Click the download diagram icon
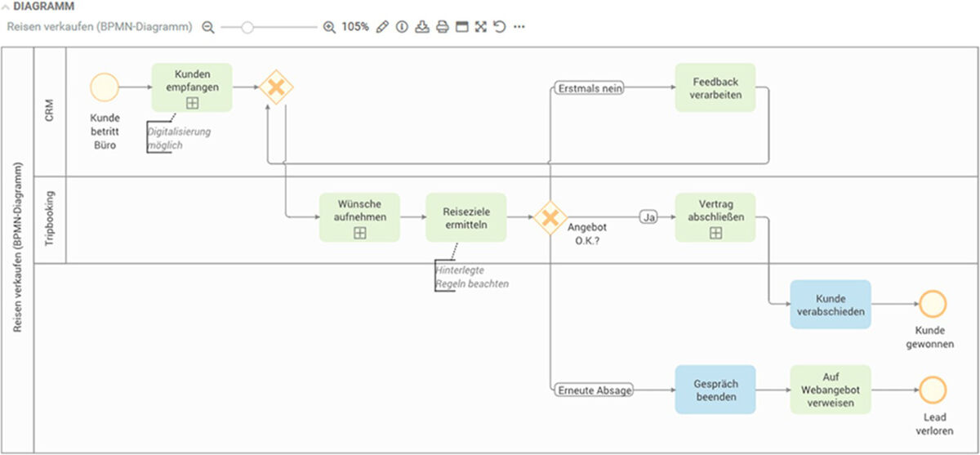980x455 pixels. tap(421, 27)
